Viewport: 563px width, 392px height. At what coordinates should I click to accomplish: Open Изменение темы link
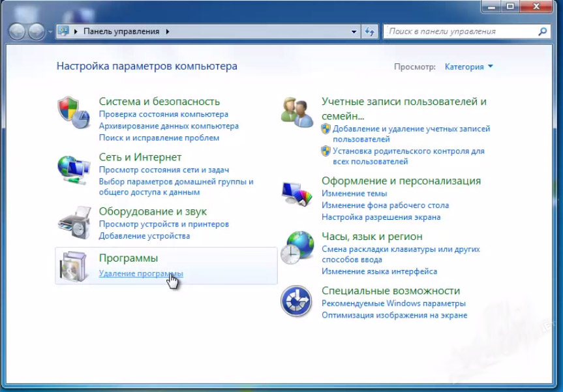click(354, 194)
